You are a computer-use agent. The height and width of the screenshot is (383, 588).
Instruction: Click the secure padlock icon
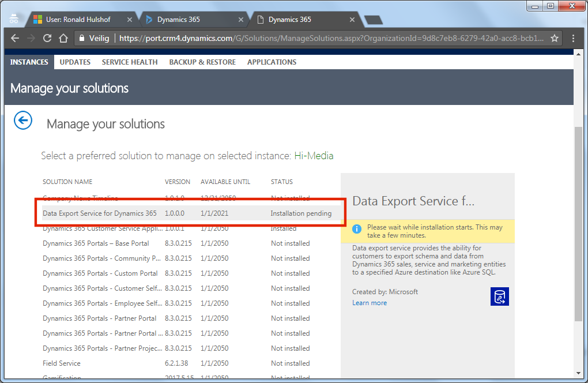pyautogui.click(x=82, y=38)
